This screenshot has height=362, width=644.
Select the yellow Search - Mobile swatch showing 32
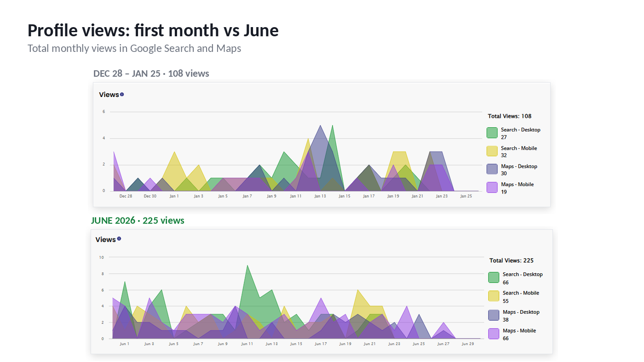(492, 151)
